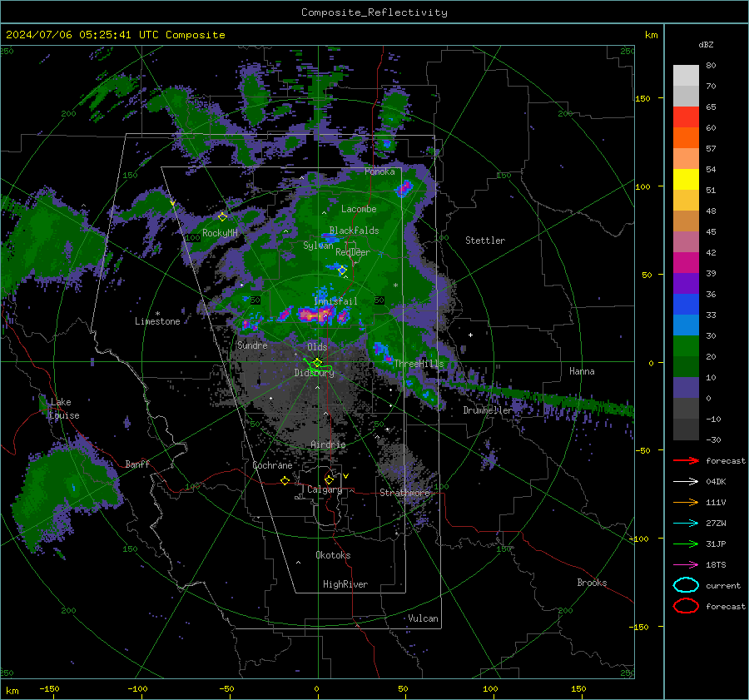Click the Sylvan label on the map
Screen dimensions: 749x700
[x=318, y=246]
